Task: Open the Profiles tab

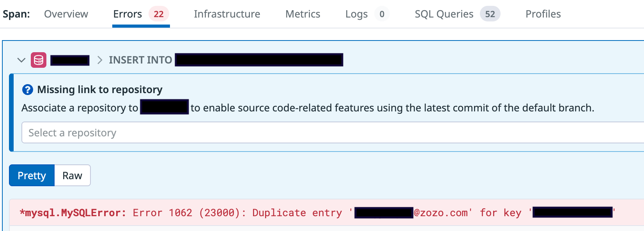Action: click(x=543, y=14)
